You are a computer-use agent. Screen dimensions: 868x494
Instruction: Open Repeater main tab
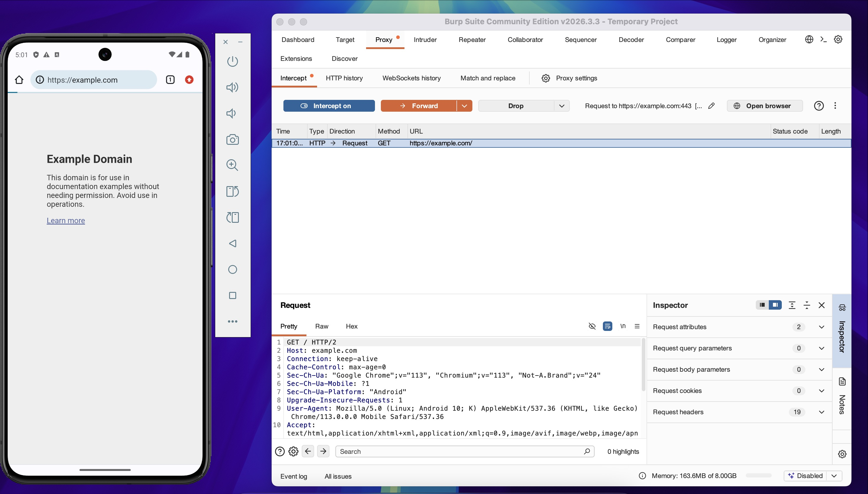pos(472,40)
